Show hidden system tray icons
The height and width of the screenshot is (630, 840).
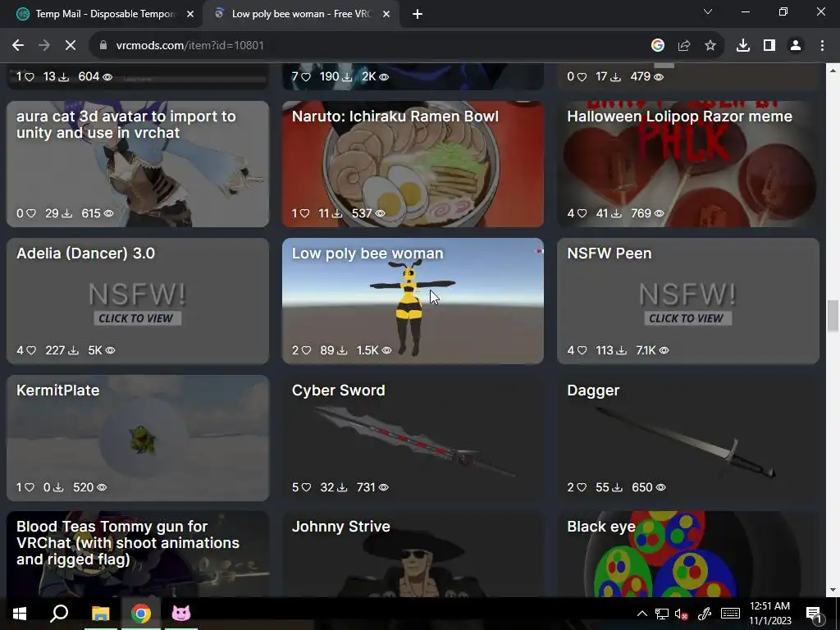tap(642, 614)
